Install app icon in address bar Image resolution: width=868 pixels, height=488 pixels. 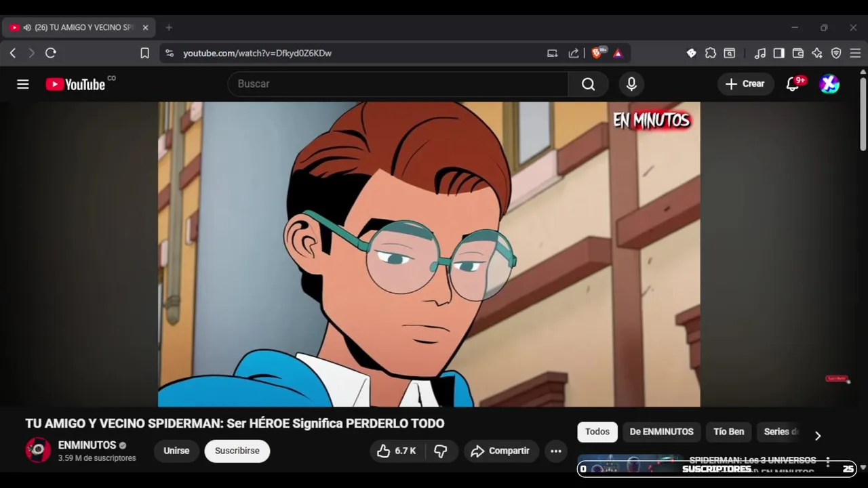point(553,53)
